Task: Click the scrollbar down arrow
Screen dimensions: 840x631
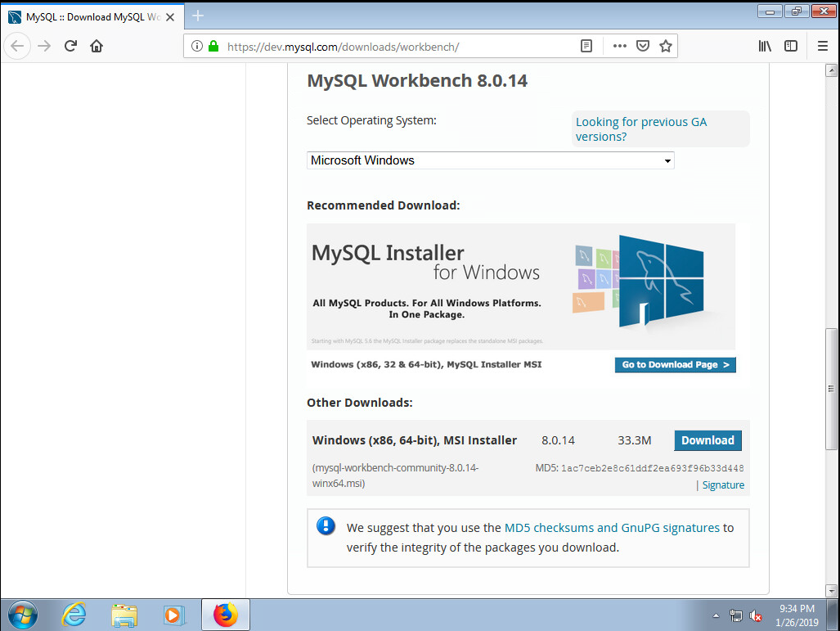Action: pos(831,592)
